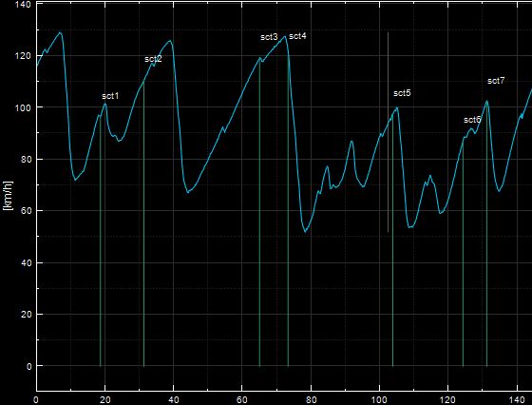Click the lowest speed dip after sct4

305,232
